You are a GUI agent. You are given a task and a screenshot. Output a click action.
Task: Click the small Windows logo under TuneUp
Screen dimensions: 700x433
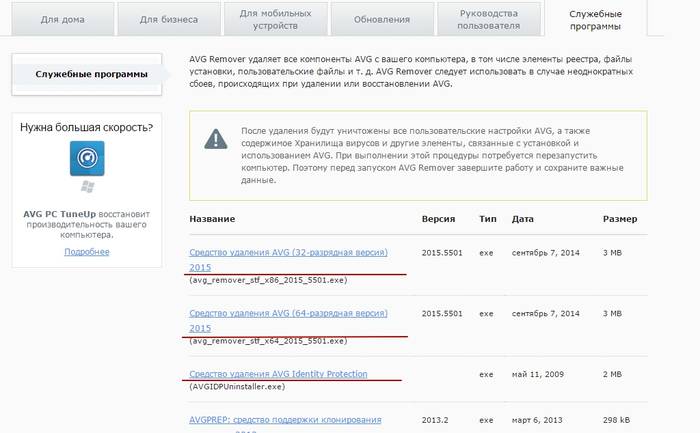(88, 187)
